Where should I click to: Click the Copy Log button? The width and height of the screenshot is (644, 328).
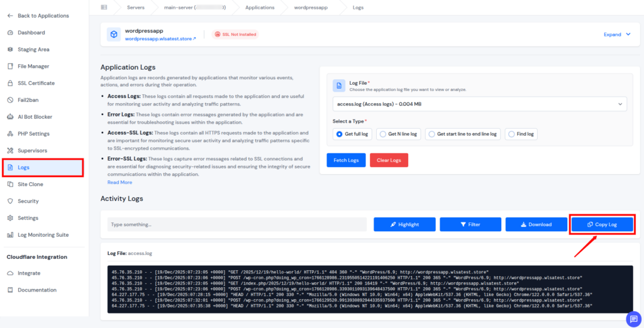pos(602,224)
